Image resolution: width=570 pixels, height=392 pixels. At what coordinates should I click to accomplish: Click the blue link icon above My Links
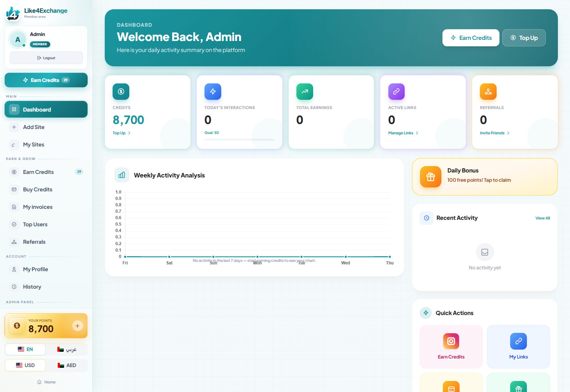pos(518,341)
